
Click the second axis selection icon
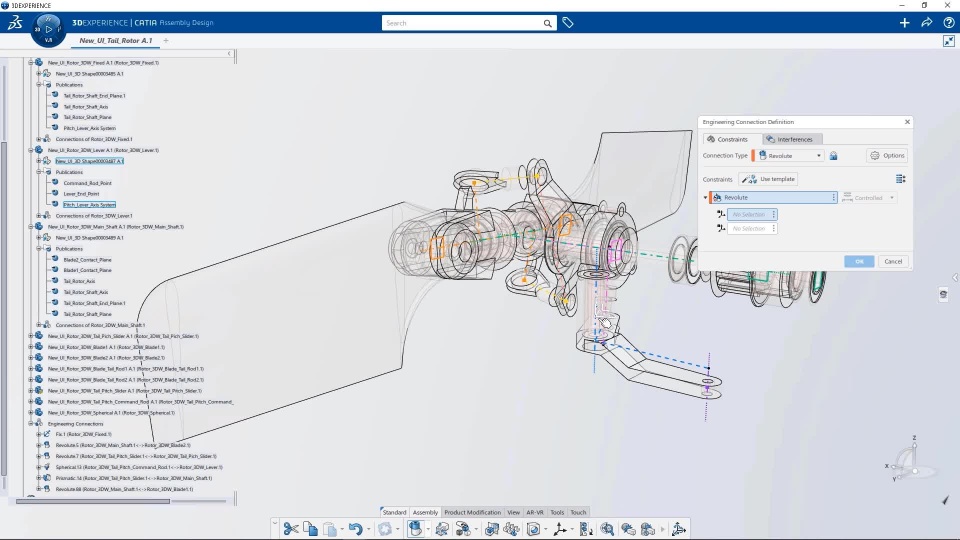click(x=721, y=228)
